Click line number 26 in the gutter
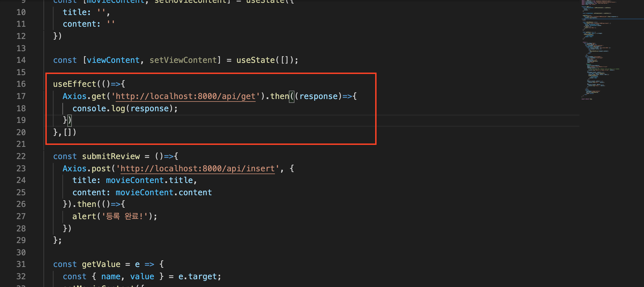The height and width of the screenshot is (287, 644). pos(21,204)
